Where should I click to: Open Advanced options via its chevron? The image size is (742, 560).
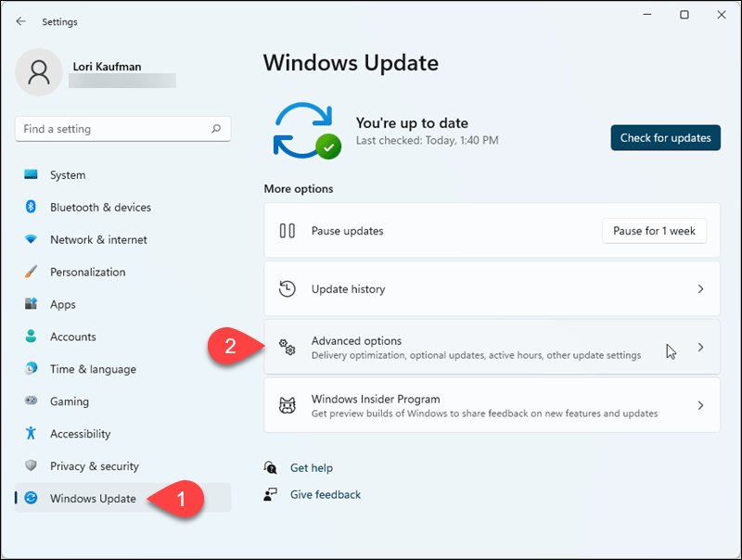tap(701, 347)
